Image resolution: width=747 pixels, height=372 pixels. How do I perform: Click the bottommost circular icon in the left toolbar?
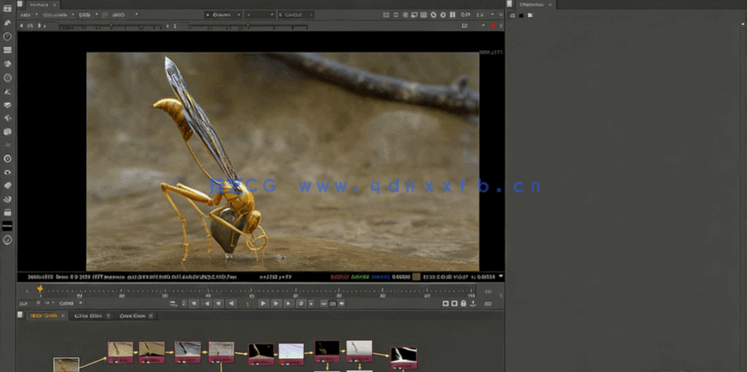7,240
